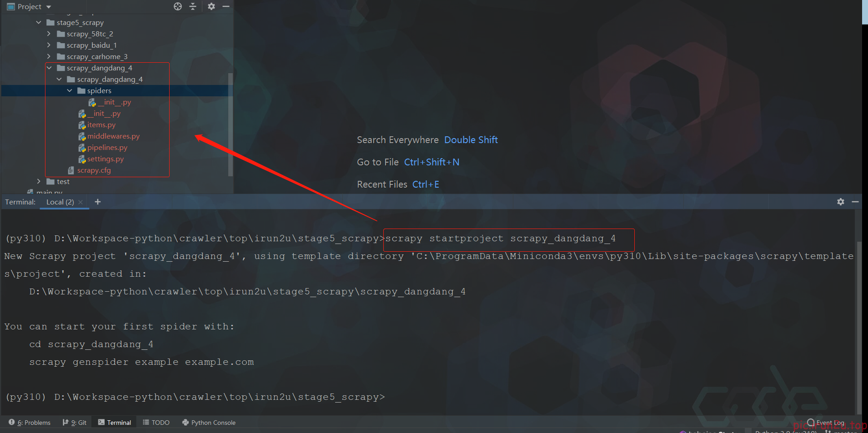This screenshot has height=433, width=868.
Task: Open the 9: Git tool window
Action: [x=75, y=423]
